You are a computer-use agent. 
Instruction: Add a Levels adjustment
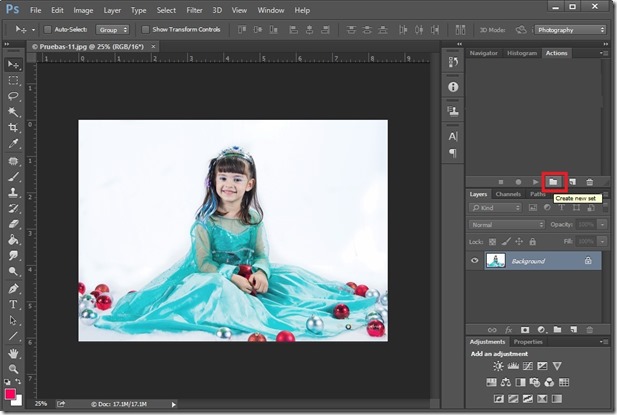coord(513,366)
